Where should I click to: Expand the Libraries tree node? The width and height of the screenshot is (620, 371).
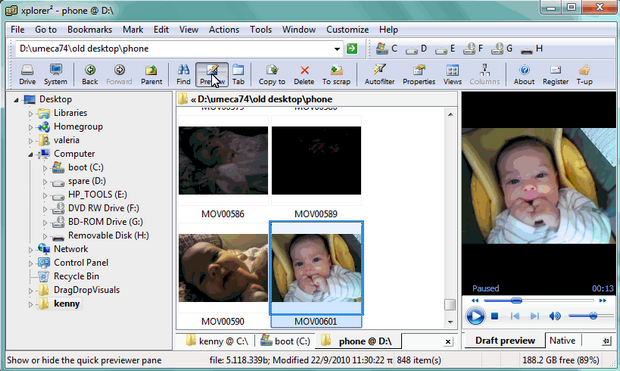30,114
